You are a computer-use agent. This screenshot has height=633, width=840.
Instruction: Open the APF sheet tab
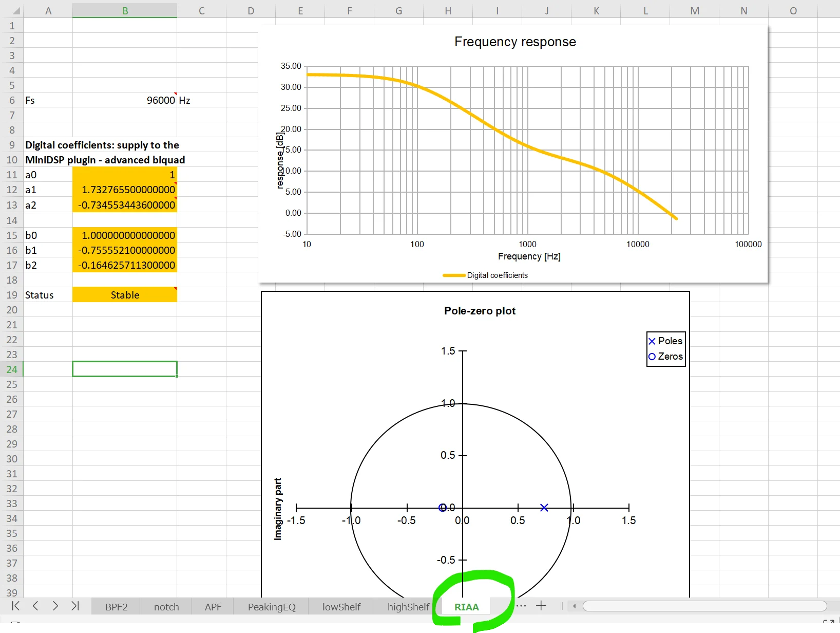(213, 607)
